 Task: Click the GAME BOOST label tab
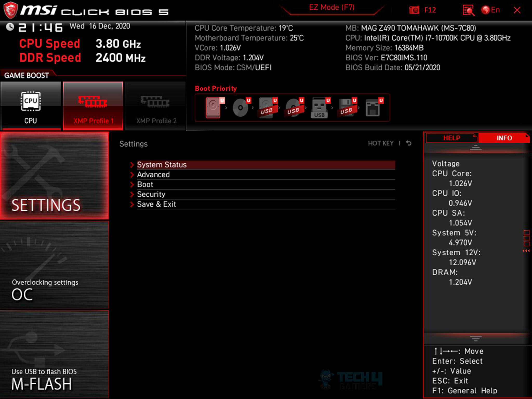coord(26,75)
